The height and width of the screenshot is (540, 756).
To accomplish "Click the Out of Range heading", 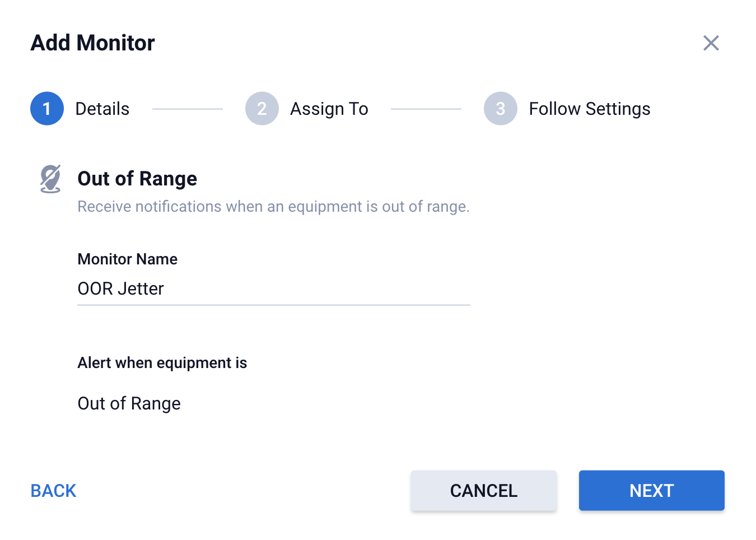I will (137, 179).
